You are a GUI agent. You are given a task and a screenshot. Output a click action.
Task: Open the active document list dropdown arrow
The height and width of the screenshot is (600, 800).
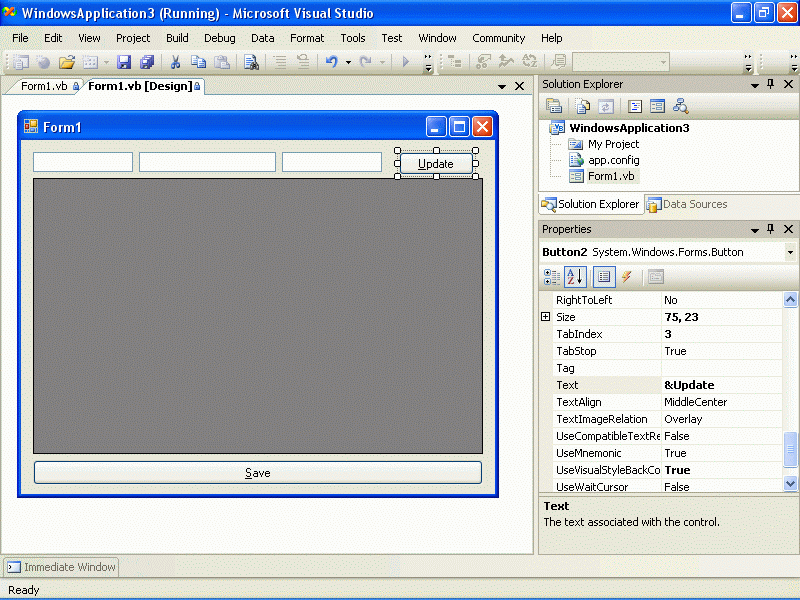pos(502,87)
